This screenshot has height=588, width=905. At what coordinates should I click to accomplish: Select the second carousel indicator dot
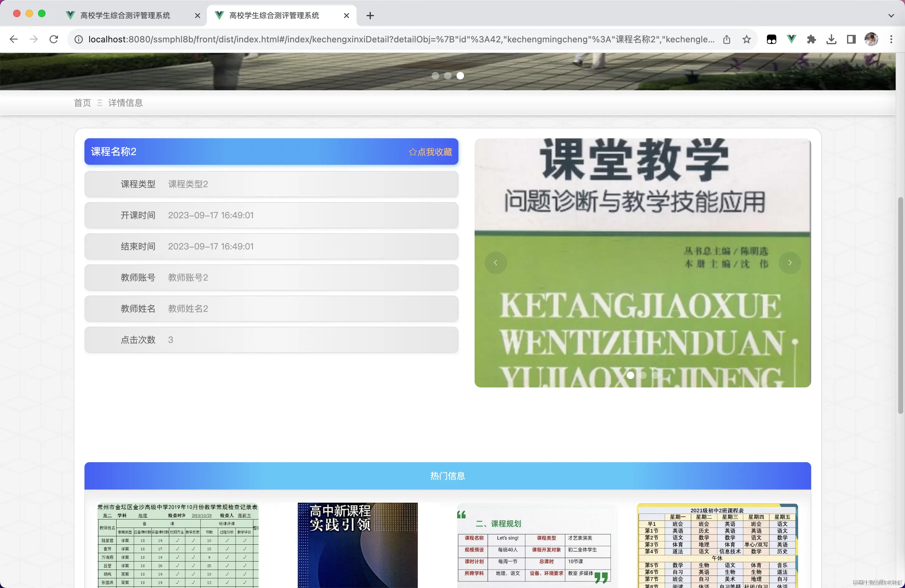(x=448, y=76)
